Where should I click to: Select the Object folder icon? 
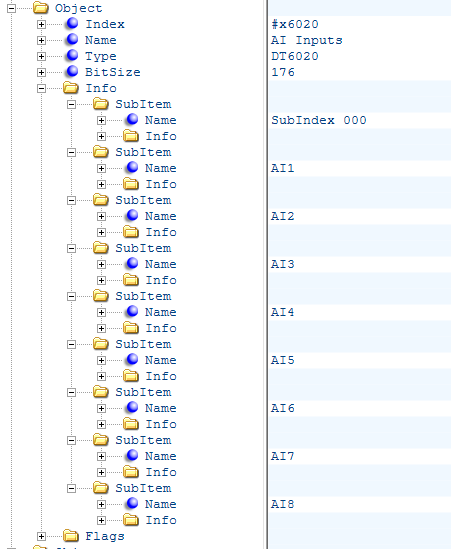(x=41, y=7)
